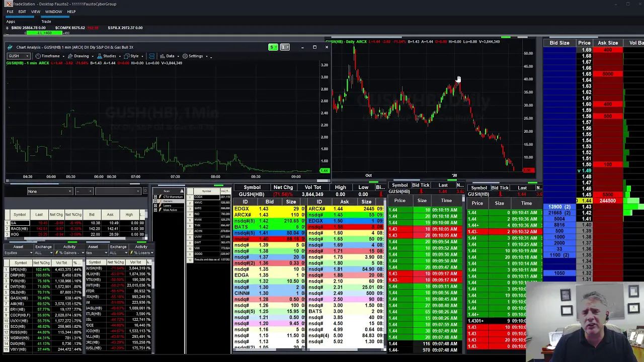
Task: Open the VIEW menu
Action: coord(36,12)
